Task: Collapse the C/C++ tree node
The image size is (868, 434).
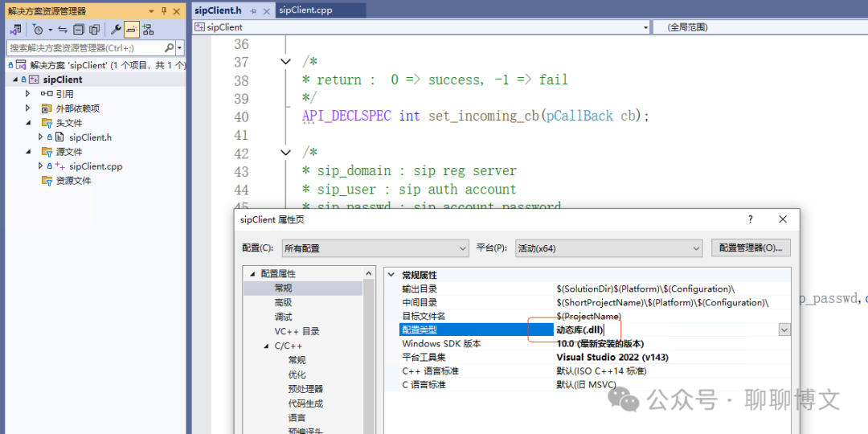Action: (268, 346)
